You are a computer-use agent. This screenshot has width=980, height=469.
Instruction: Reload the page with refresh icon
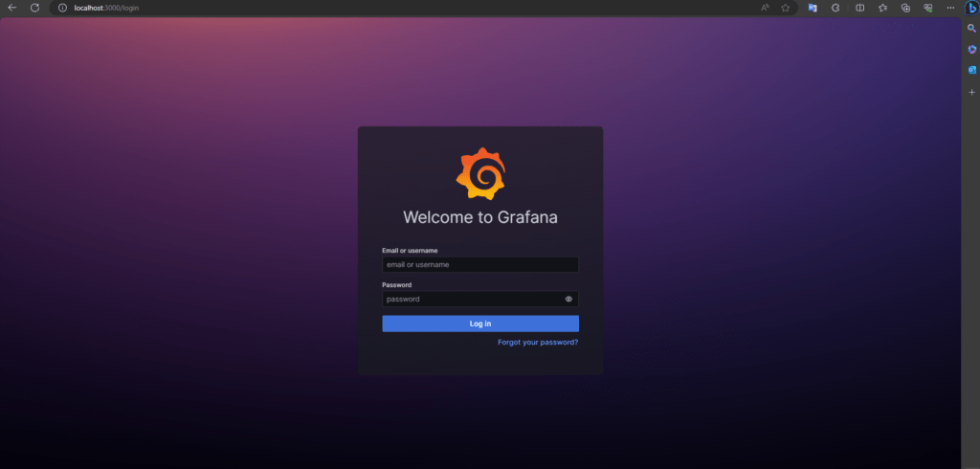35,8
